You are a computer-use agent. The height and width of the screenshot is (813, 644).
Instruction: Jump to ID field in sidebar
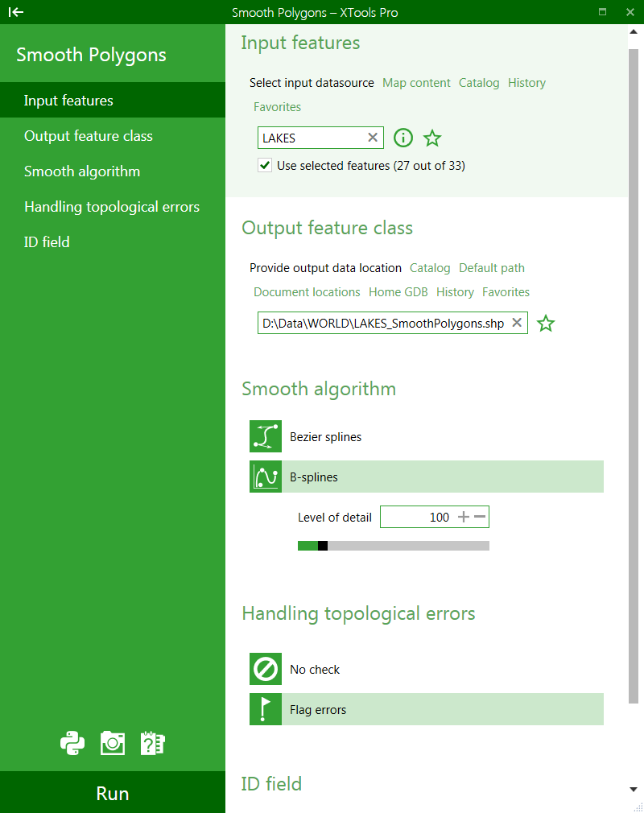(x=113, y=241)
